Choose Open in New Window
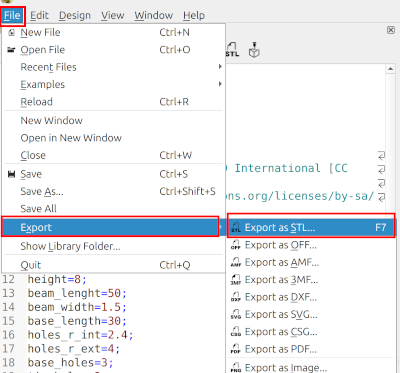The width and height of the screenshot is (400, 373). pyautogui.click(x=113, y=138)
